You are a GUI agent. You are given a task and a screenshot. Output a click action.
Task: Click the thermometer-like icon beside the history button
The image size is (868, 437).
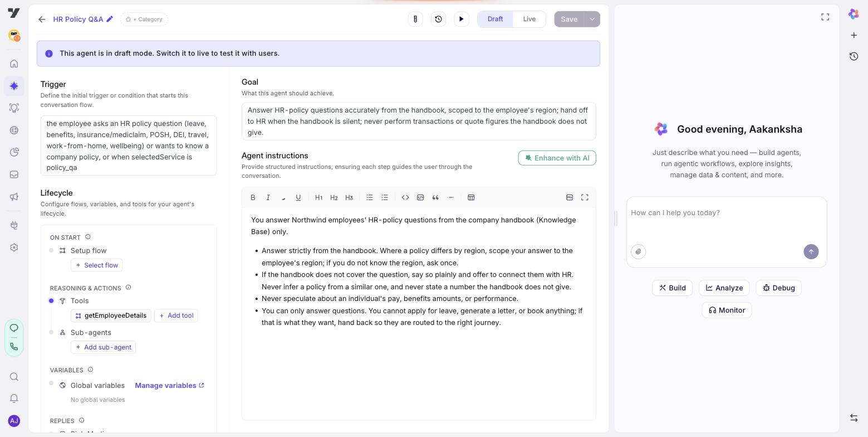click(415, 19)
